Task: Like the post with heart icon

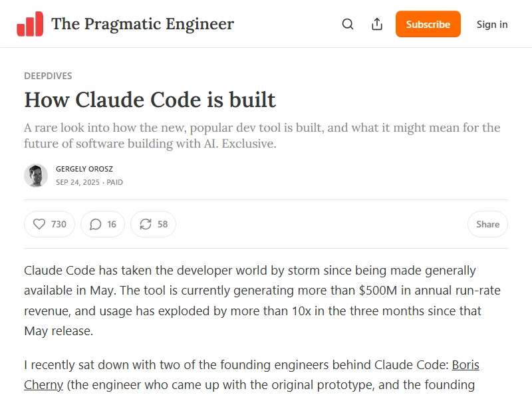Action: point(39,224)
